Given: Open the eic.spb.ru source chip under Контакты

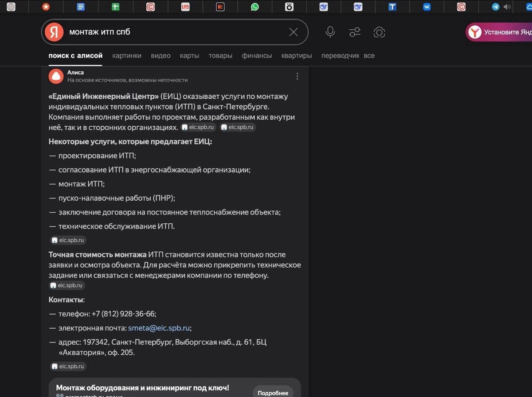Looking at the screenshot, I should pyautogui.click(x=68, y=366).
